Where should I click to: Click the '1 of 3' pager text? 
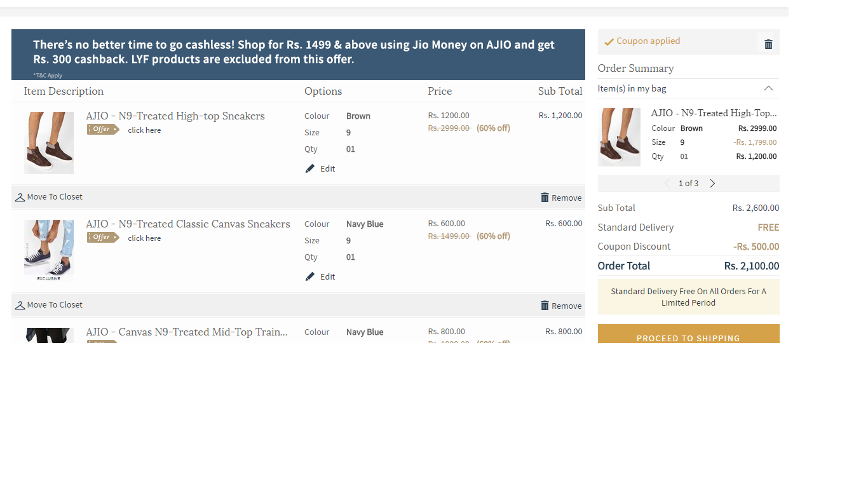pyautogui.click(x=688, y=183)
